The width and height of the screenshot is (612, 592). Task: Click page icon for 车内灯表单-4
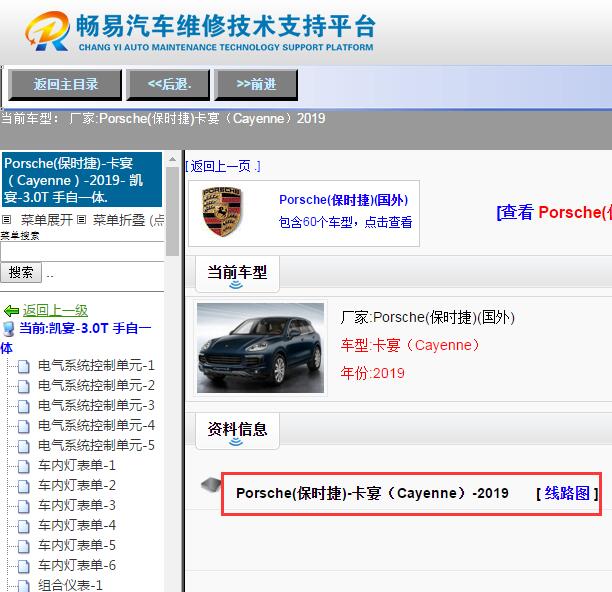[x=24, y=526]
